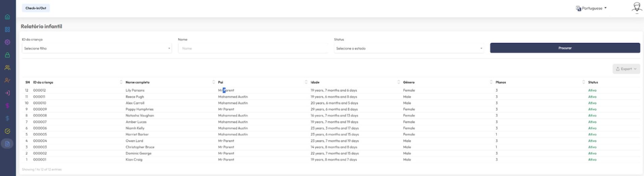Click the pink login arrow sidebar icon
The height and width of the screenshot is (176, 644).
pos(7,93)
